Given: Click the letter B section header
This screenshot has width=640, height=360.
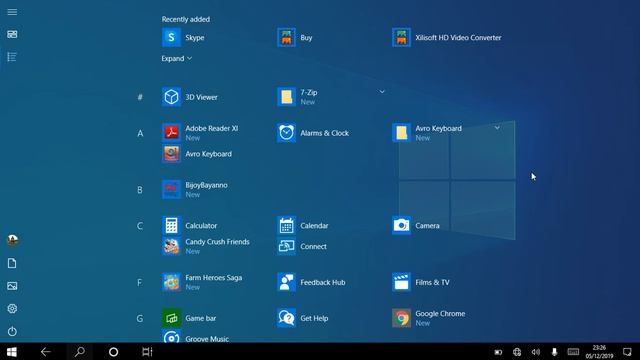Looking at the screenshot, I should pyautogui.click(x=140, y=190).
